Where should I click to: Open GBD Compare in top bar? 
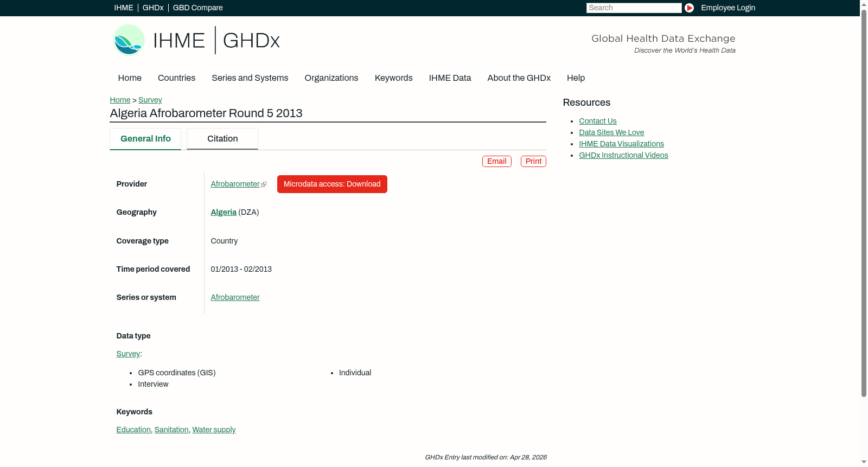point(198,8)
